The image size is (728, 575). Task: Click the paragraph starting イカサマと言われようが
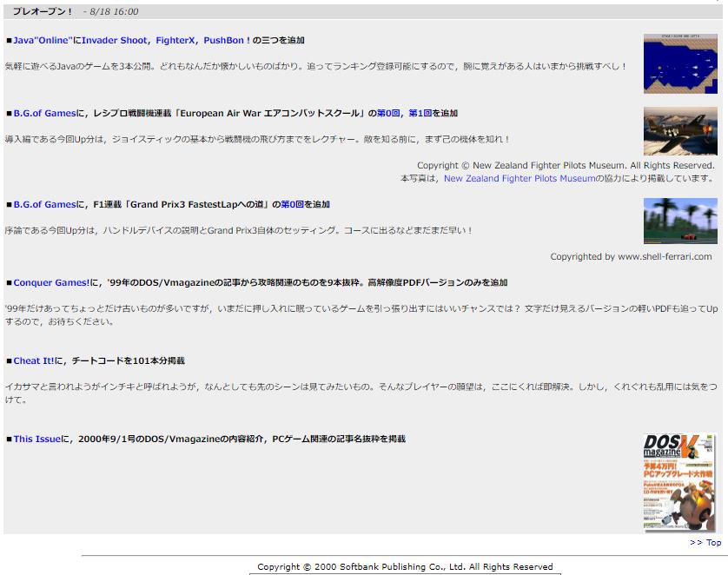click(361, 393)
